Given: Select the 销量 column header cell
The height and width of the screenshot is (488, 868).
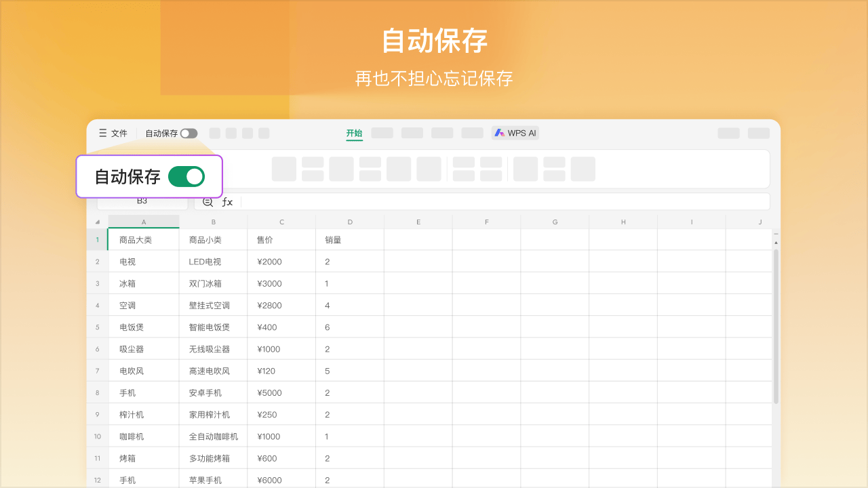Looking at the screenshot, I should [x=350, y=239].
